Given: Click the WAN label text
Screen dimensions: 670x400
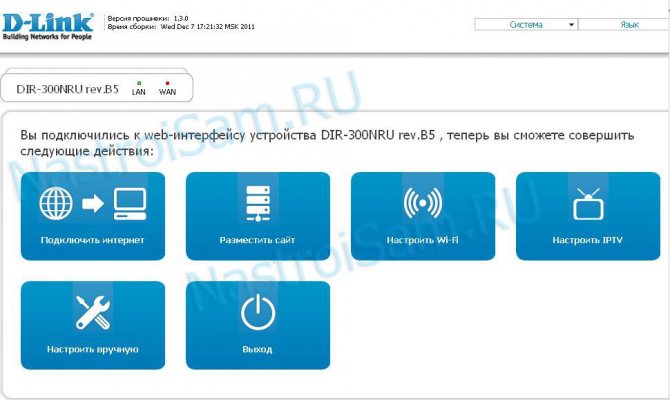Looking at the screenshot, I should (167, 92).
